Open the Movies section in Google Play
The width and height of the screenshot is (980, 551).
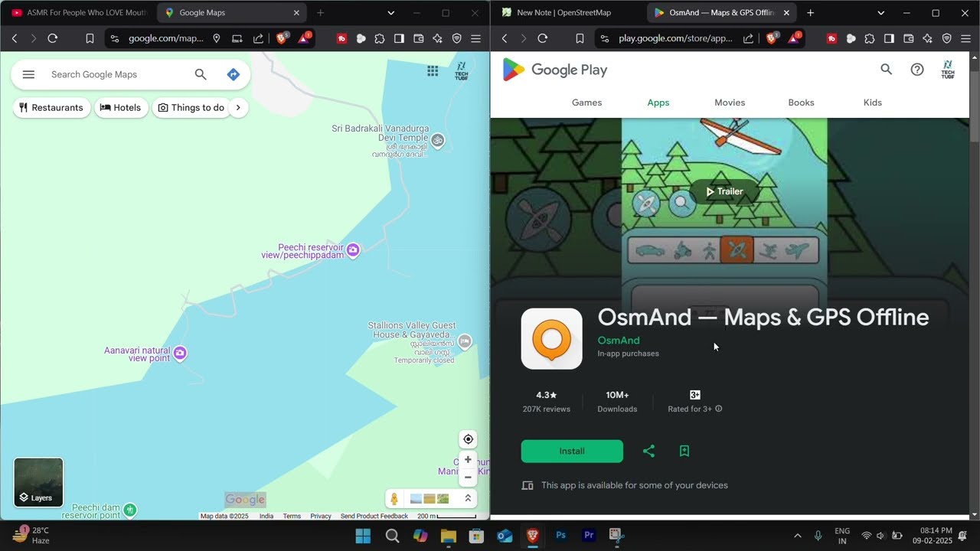tap(730, 103)
